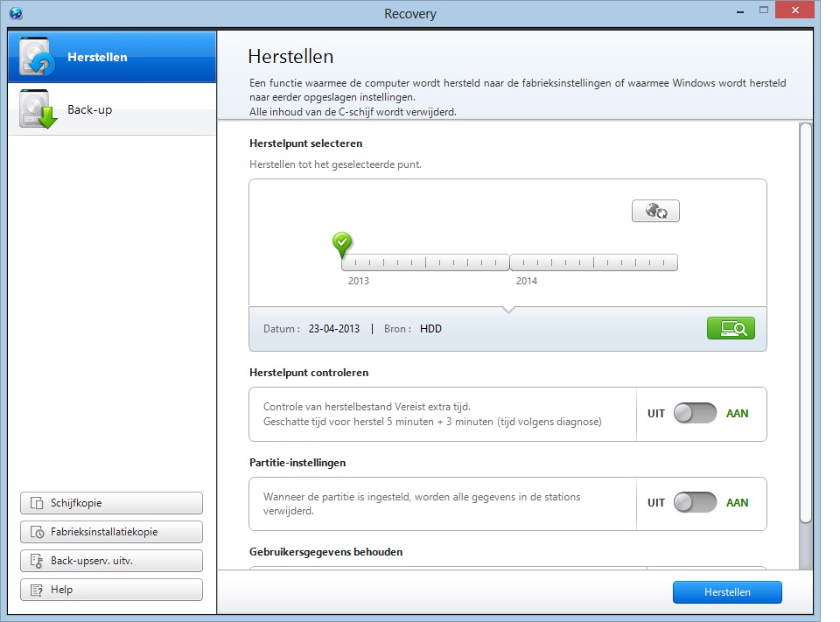Click the 2013 year label under timeline

pyautogui.click(x=359, y=281)
